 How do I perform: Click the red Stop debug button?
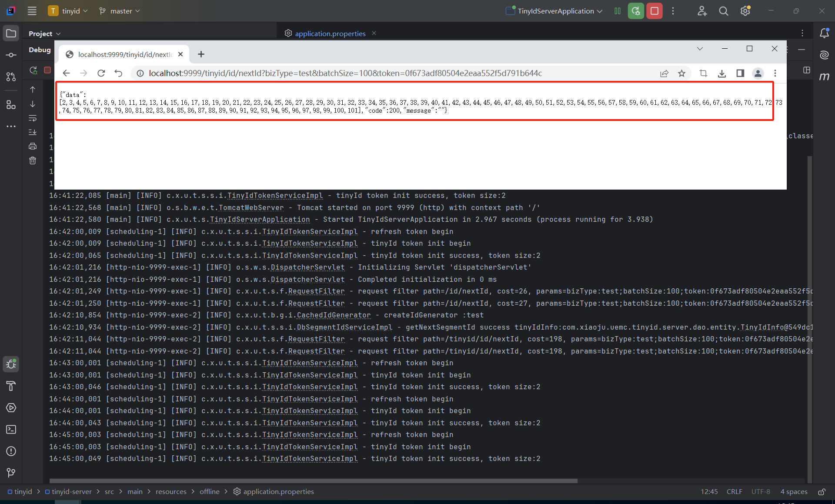[654, 11]
